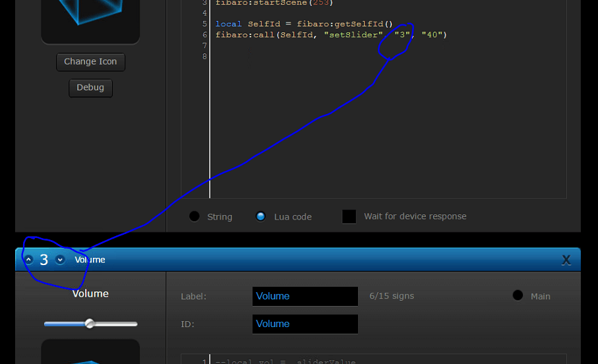This screenshot has width=598, height=364.
Task: Click the Volume title in the blue header
Action: (x=90, y=260)
